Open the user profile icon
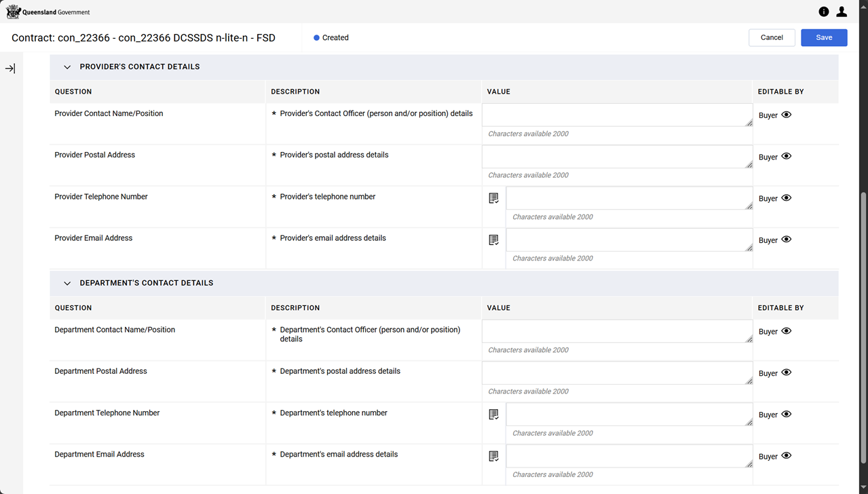The width and height of the screenshot is (868, 494). (842, 12)
